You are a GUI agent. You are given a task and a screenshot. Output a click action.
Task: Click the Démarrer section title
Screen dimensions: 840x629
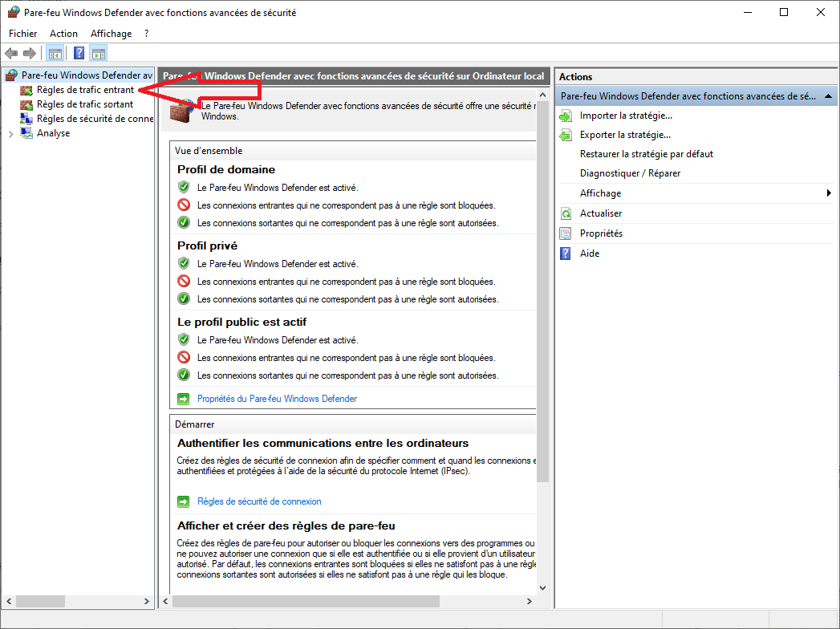point(194,424)
